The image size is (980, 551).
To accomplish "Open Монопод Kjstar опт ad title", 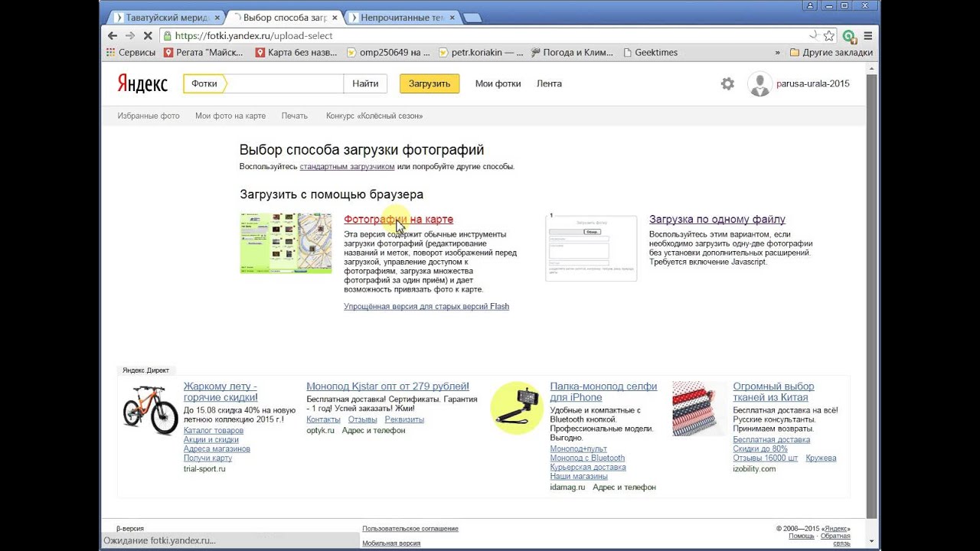I will click(x=387, y=386).
